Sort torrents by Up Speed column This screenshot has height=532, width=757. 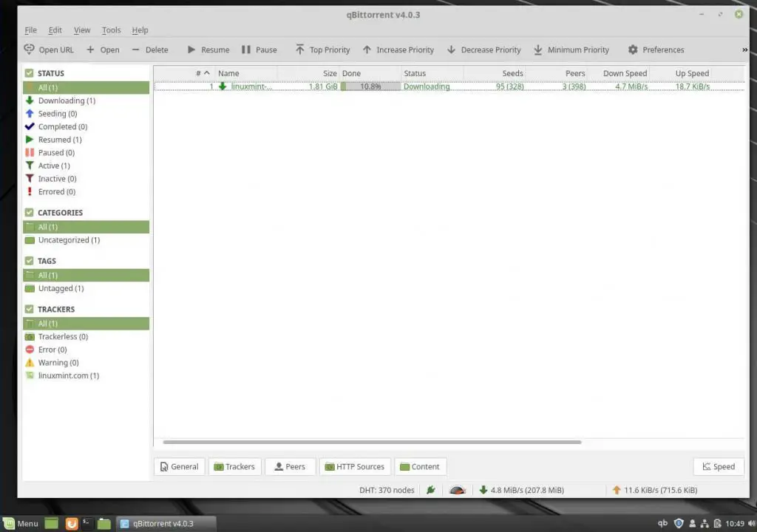(680, 73)
